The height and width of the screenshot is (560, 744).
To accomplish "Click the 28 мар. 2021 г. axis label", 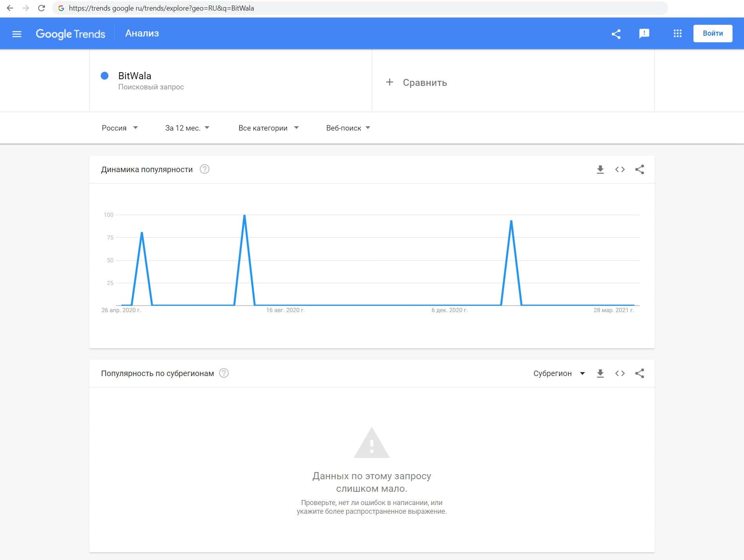I will click(x=614, y=310).
